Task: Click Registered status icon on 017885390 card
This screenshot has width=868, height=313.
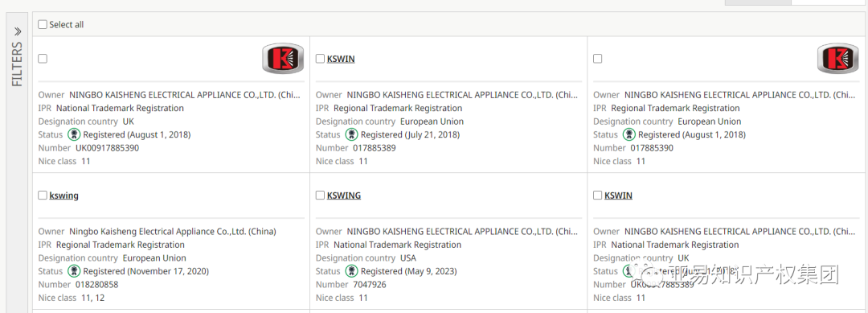Action: (628, 134)
